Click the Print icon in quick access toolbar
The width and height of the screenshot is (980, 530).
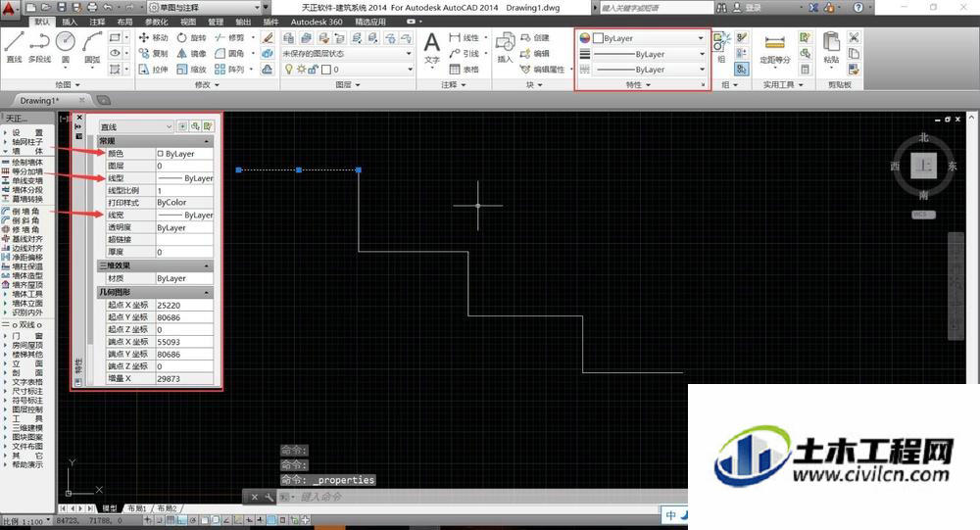(x=92, y=8)
